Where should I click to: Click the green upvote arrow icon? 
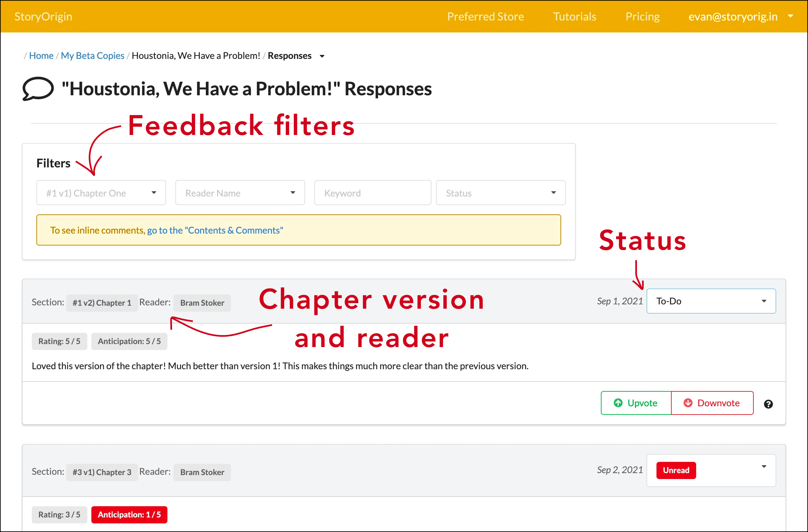(x=618, y=403)
